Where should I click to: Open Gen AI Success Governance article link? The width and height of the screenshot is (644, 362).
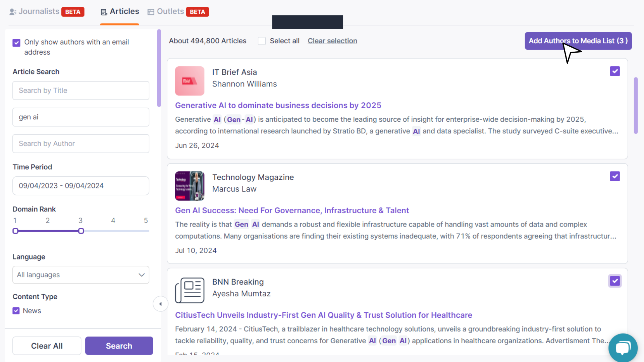[292, 210]
